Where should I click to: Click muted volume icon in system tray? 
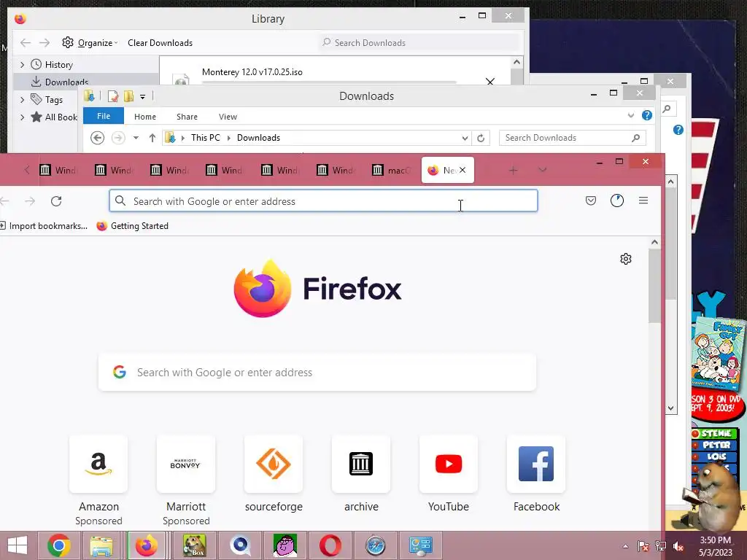[678, 546]
